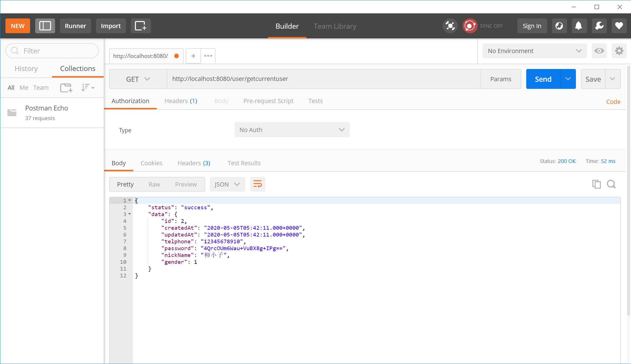Open collections sort order icon
The image size is (631, 364).
coord(87,87)
